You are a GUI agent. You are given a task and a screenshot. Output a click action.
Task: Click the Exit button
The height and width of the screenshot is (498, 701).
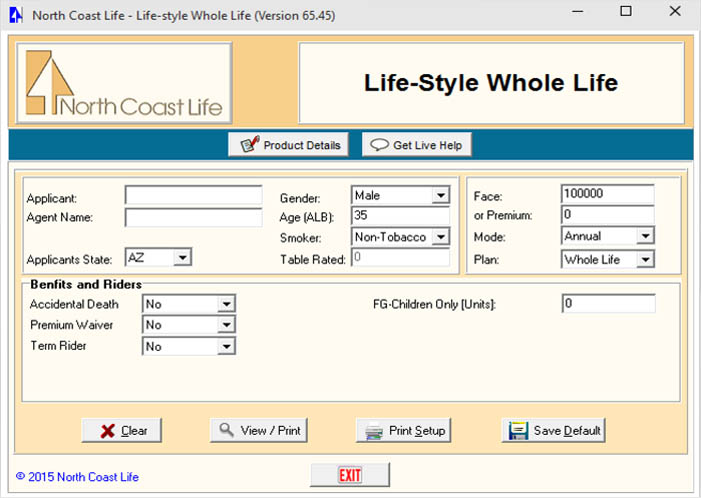350,475
